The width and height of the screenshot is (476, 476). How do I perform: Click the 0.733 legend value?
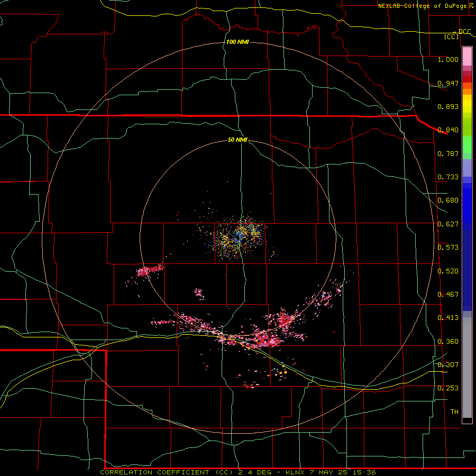(448, 177)
